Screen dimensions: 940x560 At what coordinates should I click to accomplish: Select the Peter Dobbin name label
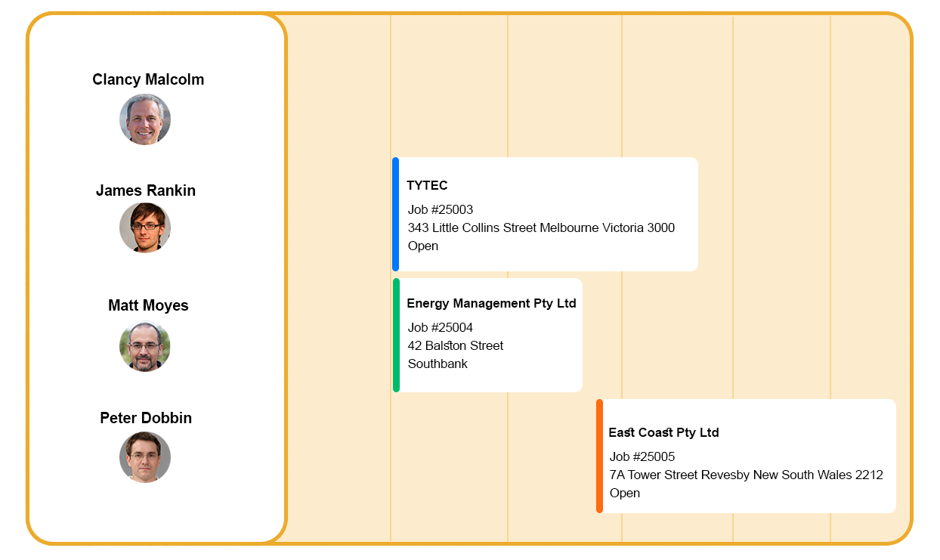click(x=146, y=418)
